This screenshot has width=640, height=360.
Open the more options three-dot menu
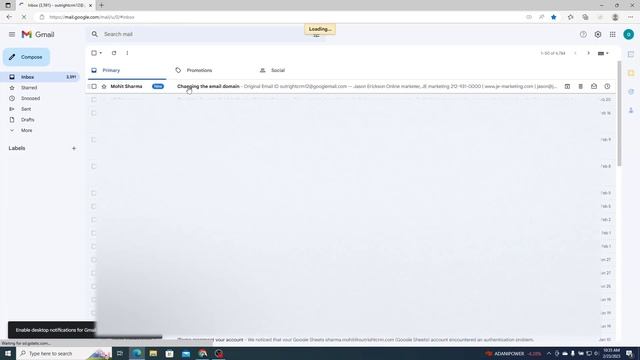(x=127, y=53)
